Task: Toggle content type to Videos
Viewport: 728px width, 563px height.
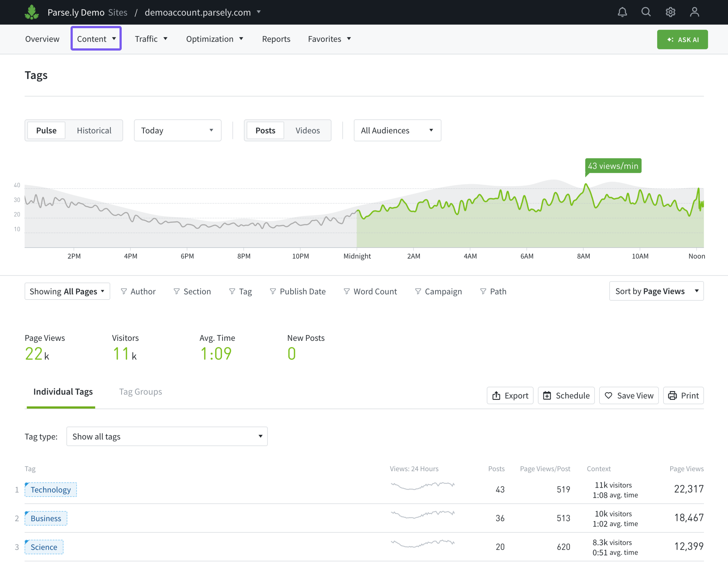Action: click(307, 130)
